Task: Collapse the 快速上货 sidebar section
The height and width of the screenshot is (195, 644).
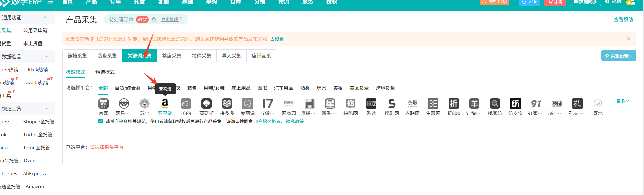Action: (46, 109)
